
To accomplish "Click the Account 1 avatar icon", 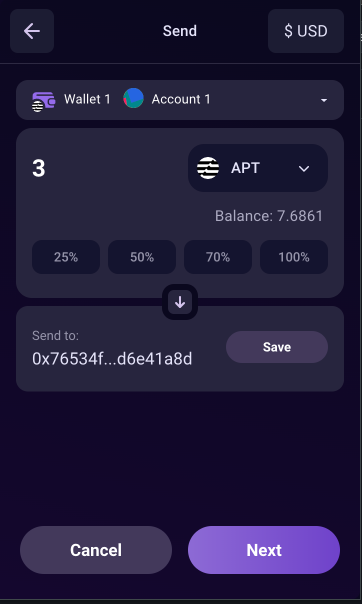I will (134, 98).
